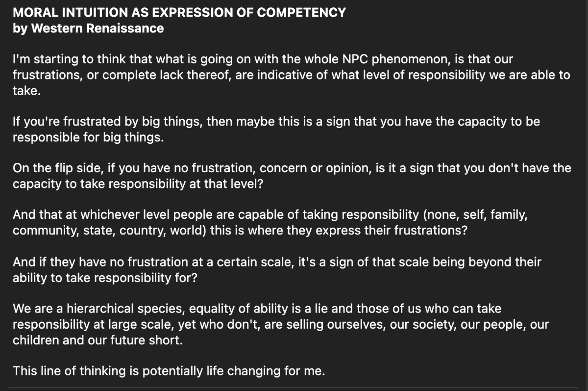Click the final line "This line of thinking"
Viewport: 588px width, 391px height.
169,371
